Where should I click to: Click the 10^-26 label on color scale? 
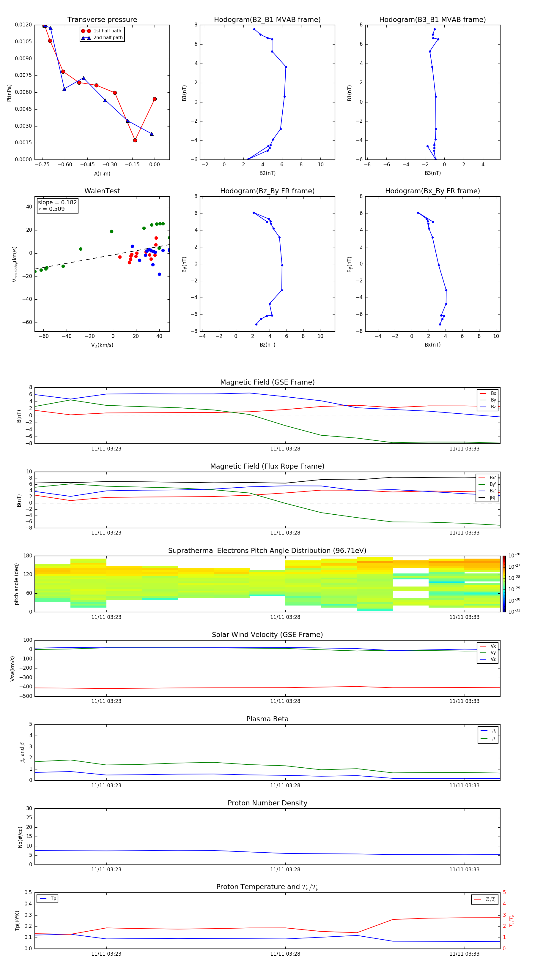(514, 555)
